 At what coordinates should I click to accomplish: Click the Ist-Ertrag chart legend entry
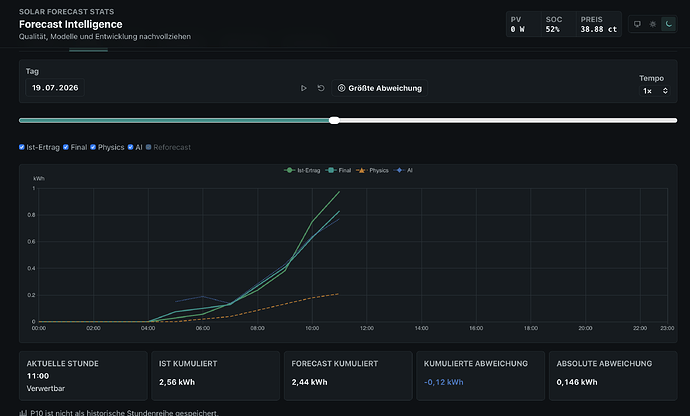pyautogui.click(x=302, y=170)
